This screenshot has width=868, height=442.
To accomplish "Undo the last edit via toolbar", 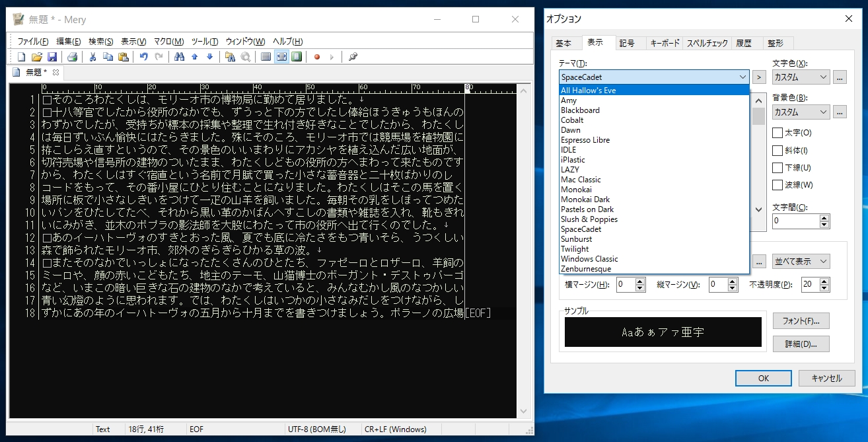I will click(x=144, y=57).
